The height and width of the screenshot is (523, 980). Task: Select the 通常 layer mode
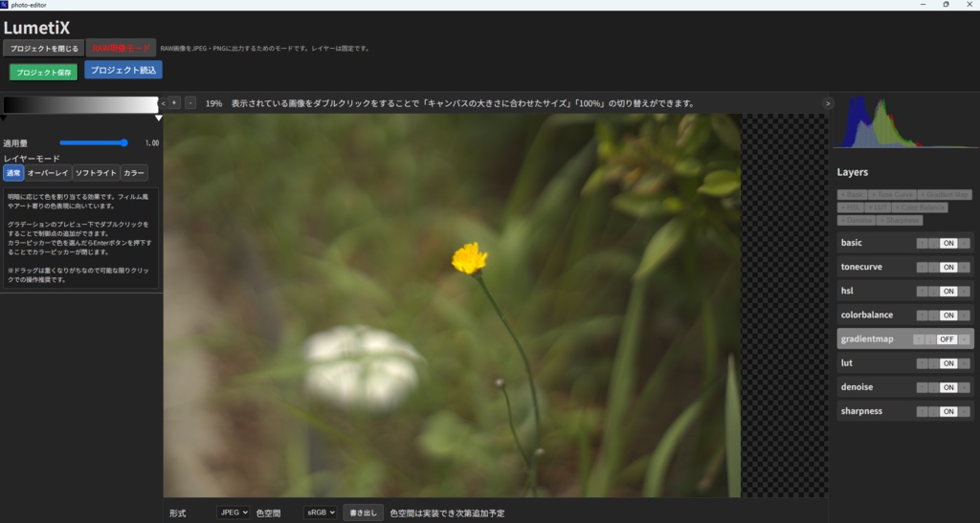pos(13,173)
